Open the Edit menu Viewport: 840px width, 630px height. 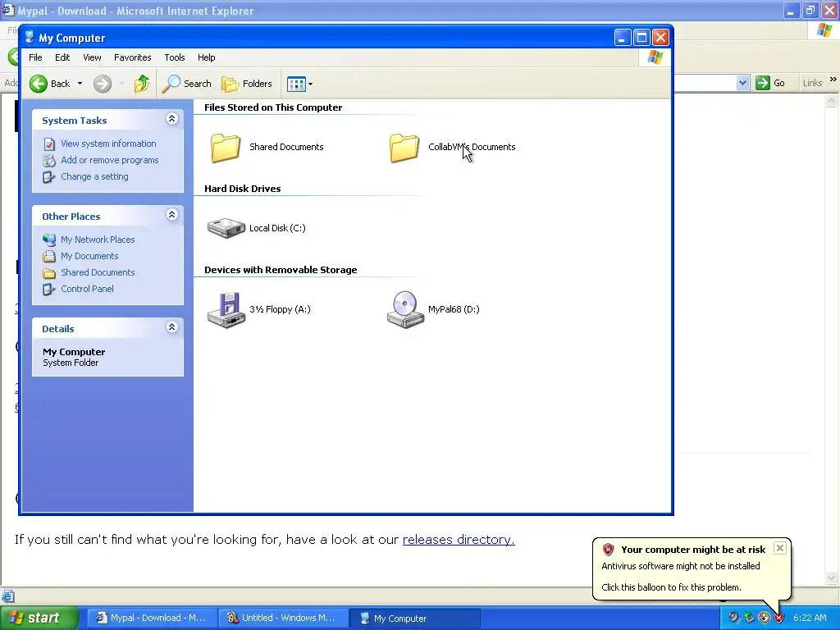tap(62, 57)
